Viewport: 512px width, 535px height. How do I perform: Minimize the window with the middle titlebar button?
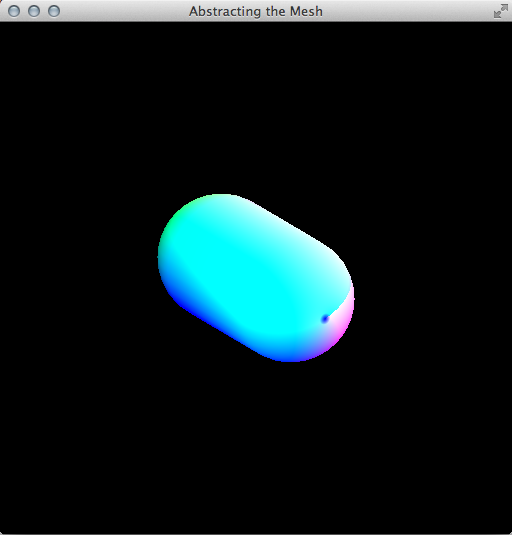(34, 11)
